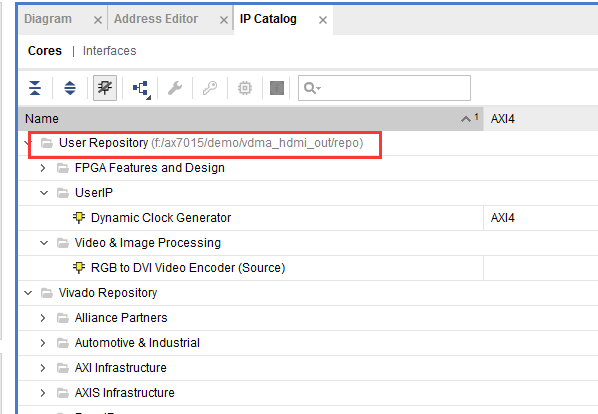Collapse the UserIP folder
The image size is (598, 414).
[44, 193]
